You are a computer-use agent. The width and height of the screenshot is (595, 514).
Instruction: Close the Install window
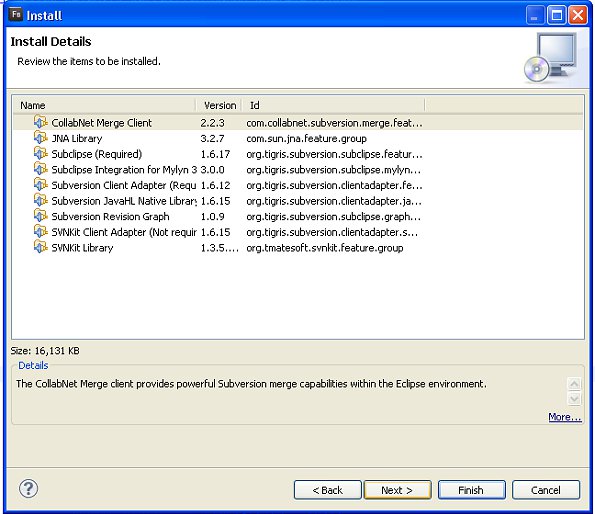(x=578, y=15)
